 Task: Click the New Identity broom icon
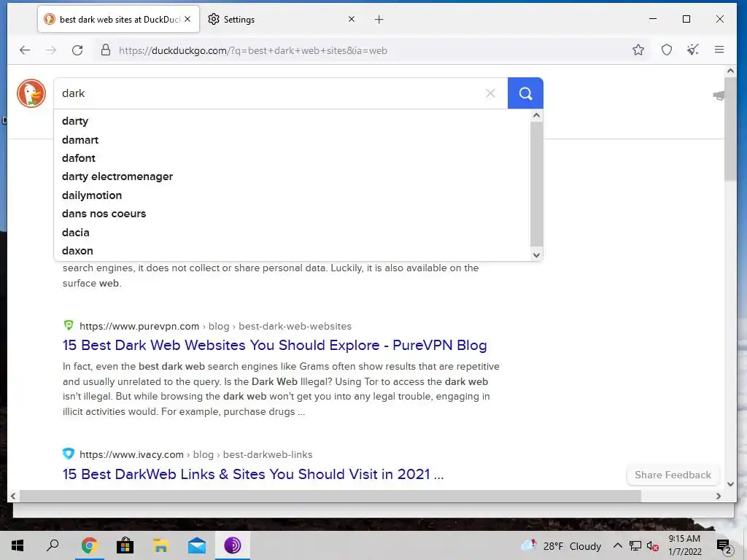coord(693,50)
